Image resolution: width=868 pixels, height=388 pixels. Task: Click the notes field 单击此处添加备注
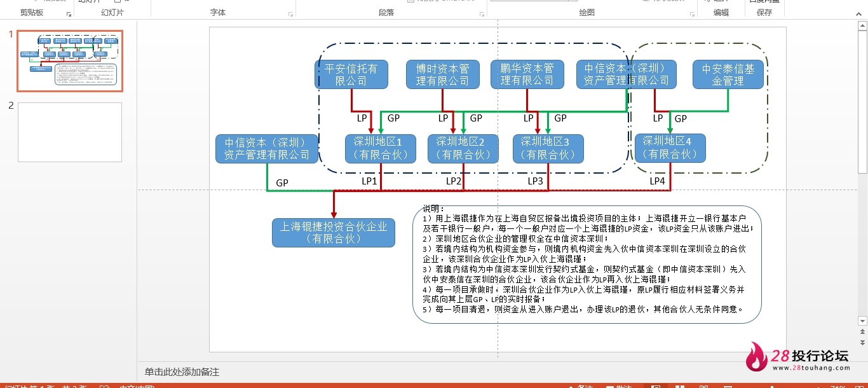coord(182,372)
